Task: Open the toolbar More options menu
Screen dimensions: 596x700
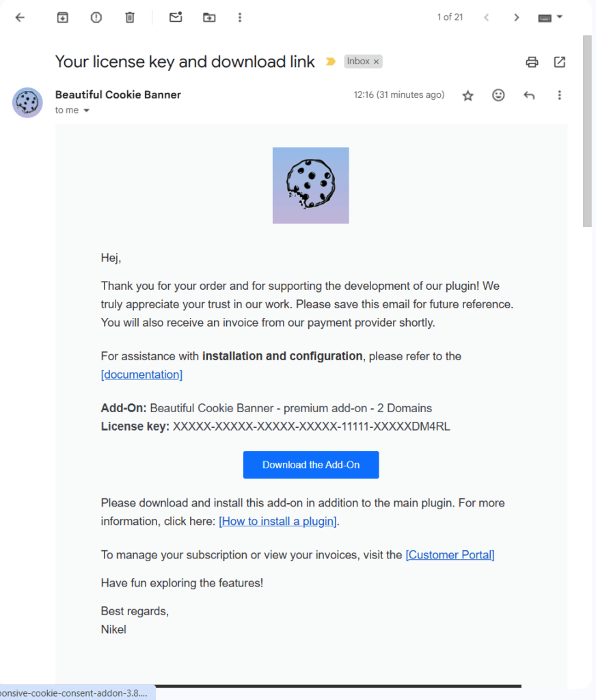Action: pyautogui.click(x=240, y=17)
